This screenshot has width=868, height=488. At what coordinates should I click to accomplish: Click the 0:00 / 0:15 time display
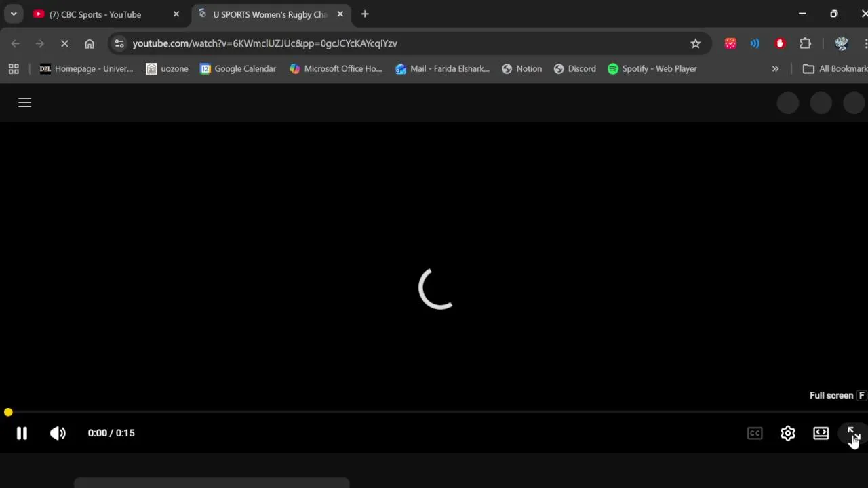tap(111, 433)
